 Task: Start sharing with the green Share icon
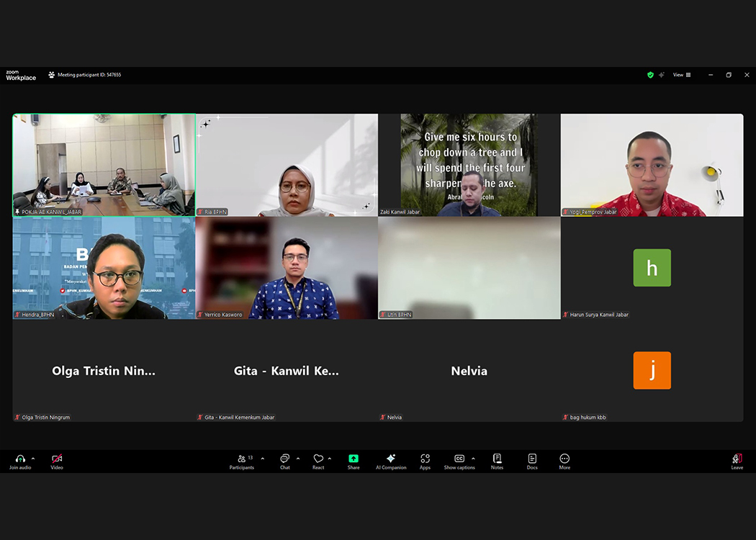[354, 459]
